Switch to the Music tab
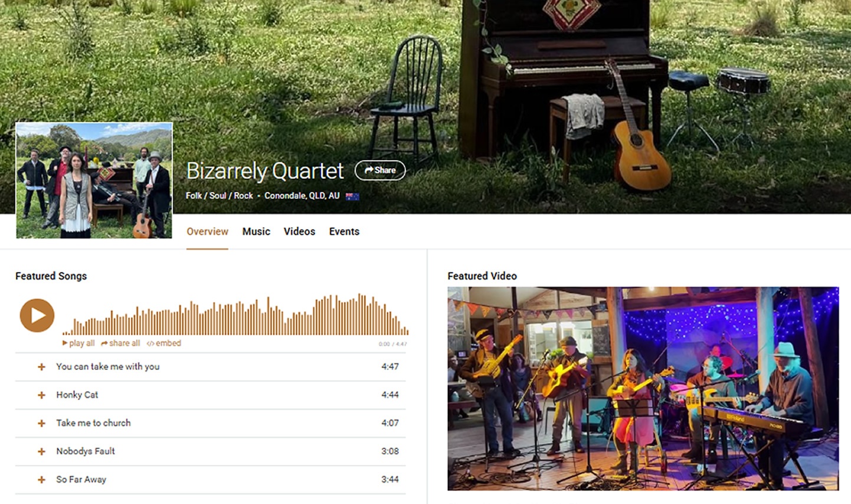 pyautogui.click(x=256, y=231)
